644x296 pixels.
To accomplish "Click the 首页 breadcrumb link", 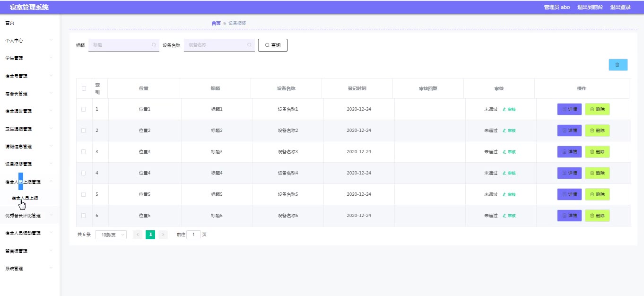I will pos(216,23).
